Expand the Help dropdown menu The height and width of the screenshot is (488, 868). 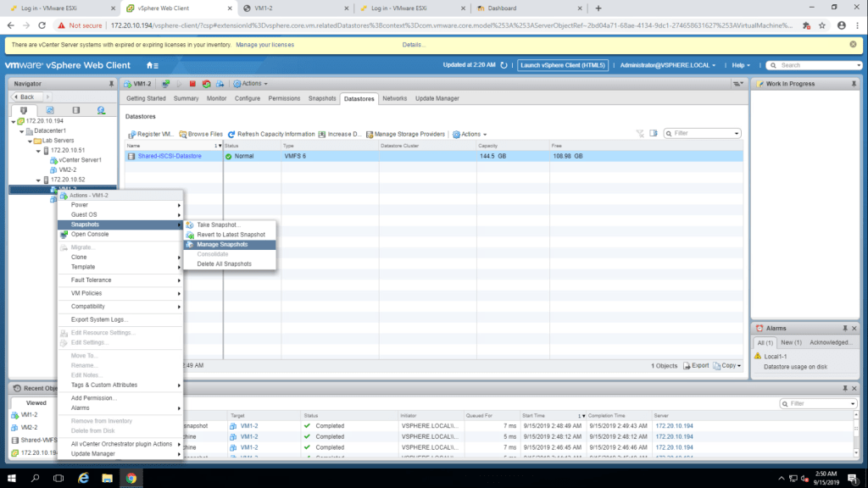(742, 65)
